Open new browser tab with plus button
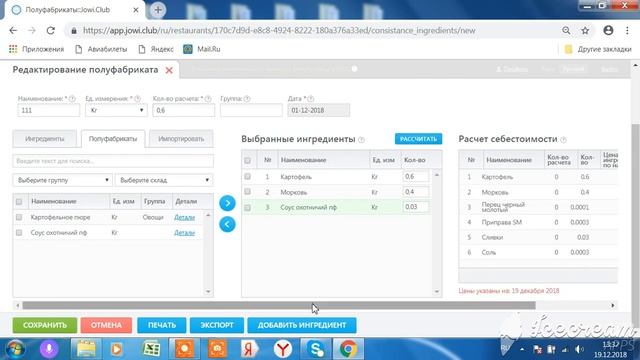The image size is (640, 360). 158,10
